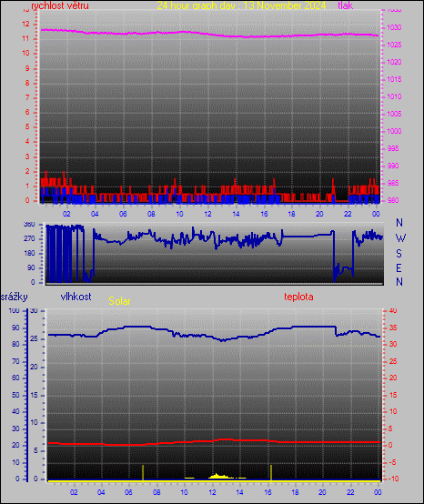424x504 pixels.
Task: Click the yellow vertical marker near hour 07
Action: (x=143, y=472)
